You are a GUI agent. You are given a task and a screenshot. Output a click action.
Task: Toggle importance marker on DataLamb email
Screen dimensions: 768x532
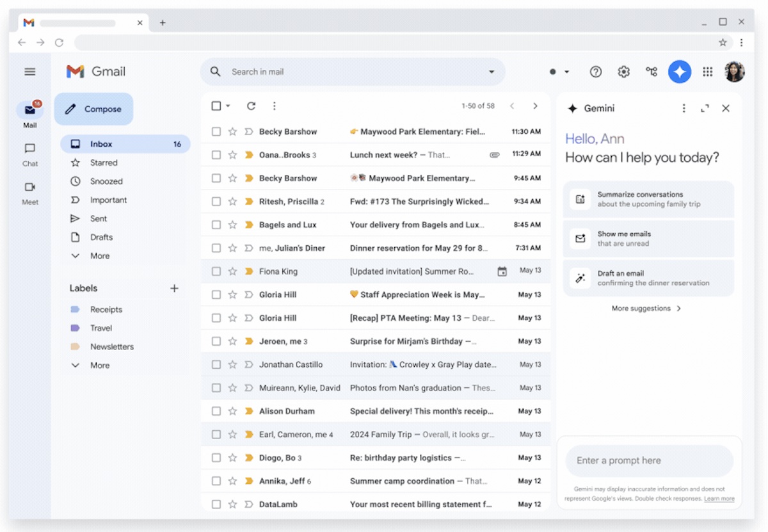click(x=249, y=504)
